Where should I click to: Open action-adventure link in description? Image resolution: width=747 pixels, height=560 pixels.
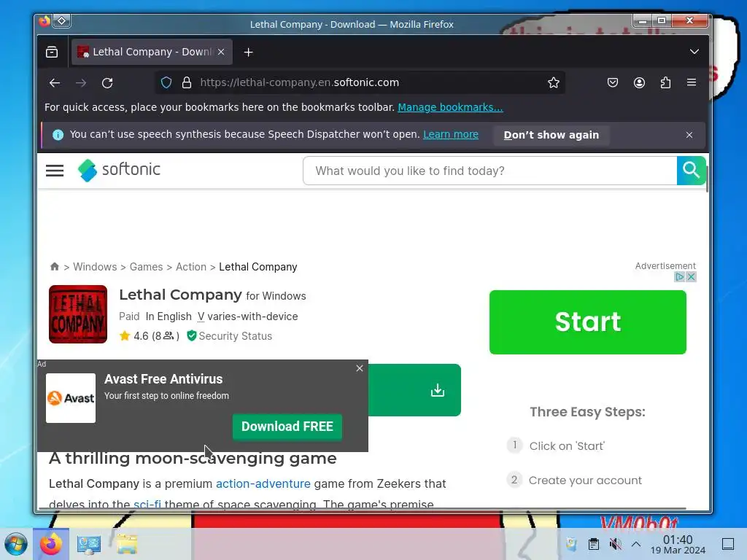pos(263,484)
